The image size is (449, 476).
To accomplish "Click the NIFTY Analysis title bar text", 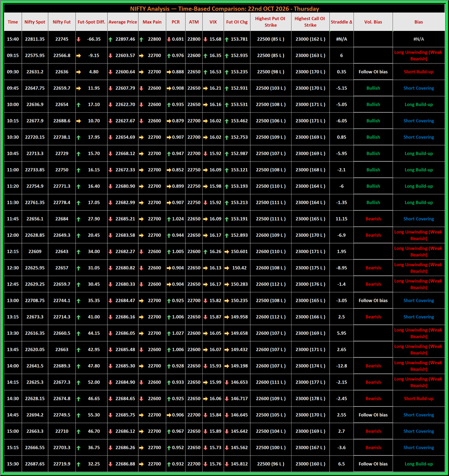I will click(224, 9).
